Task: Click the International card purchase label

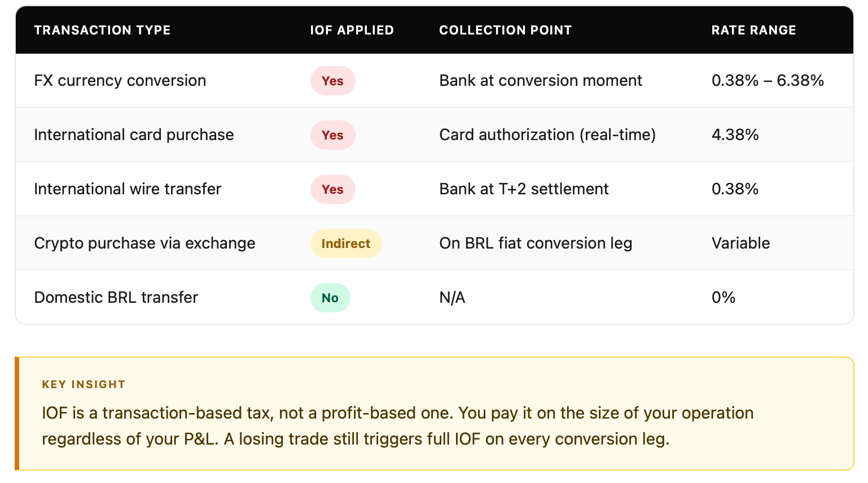Action: (134, 135)
